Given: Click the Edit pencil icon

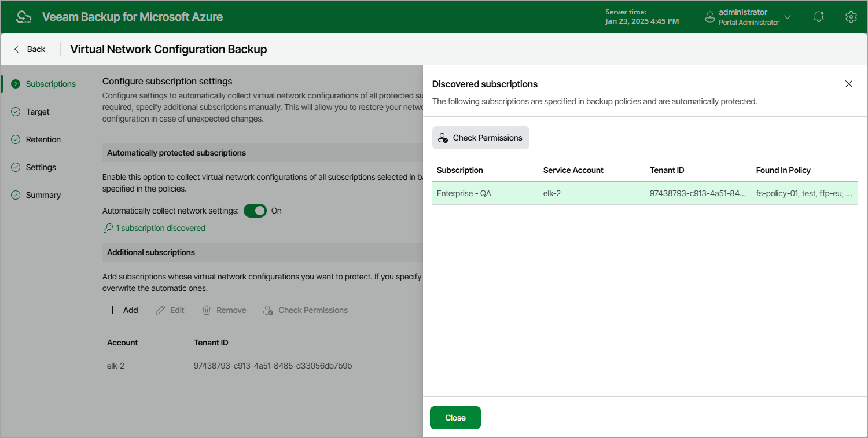Looking at the screenshot, I should (x=160, y=310).
